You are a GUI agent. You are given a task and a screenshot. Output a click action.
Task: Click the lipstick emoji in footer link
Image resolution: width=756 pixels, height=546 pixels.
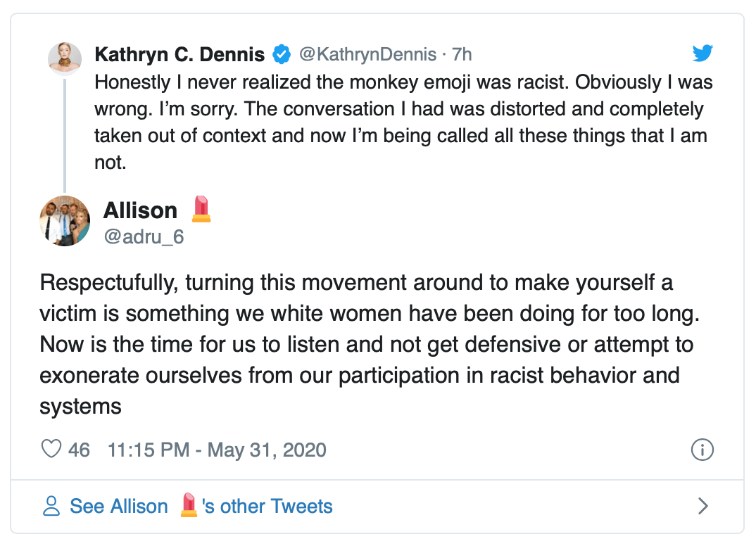(188, 506)
